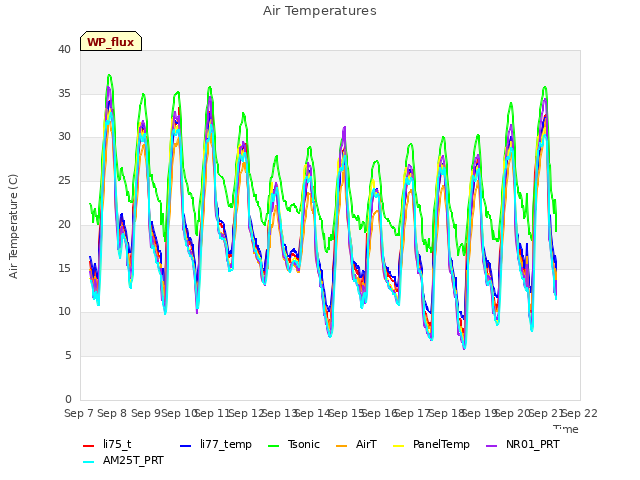The image size is (640, 480).
Task: Click the PanelTemp yellow legend swatch
Action: point(398,446)
